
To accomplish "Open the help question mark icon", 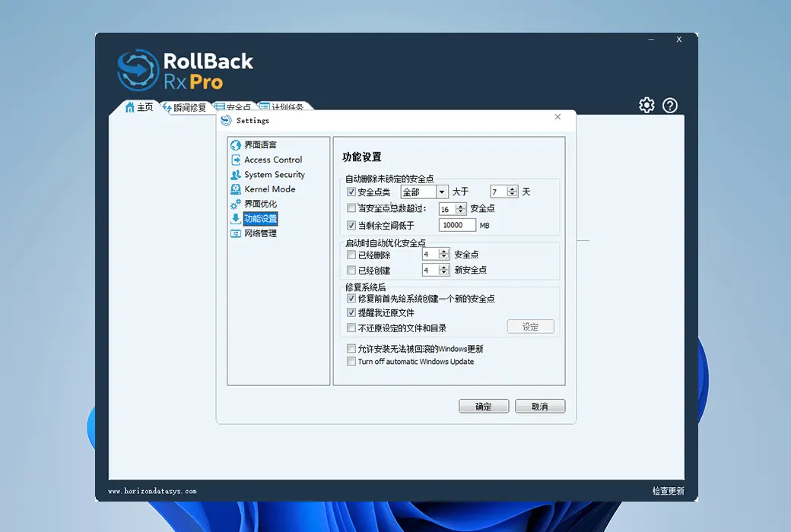I will click(x=669, y=106).
